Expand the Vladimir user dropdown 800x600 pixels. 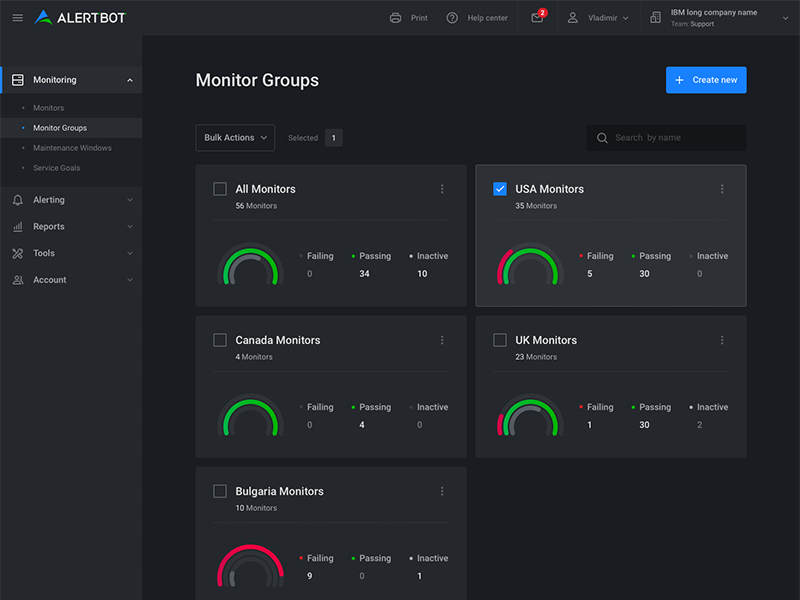(x=598, y=18)
